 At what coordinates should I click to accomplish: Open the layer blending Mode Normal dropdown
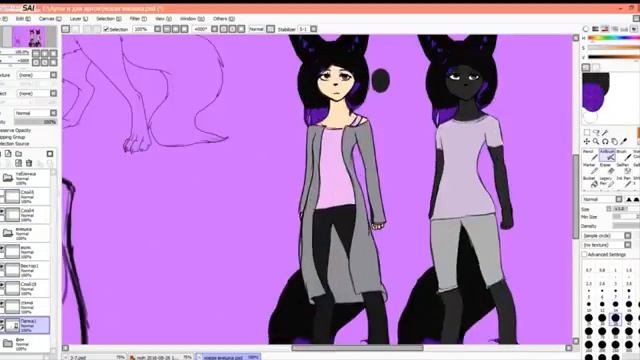coord(36,113)
